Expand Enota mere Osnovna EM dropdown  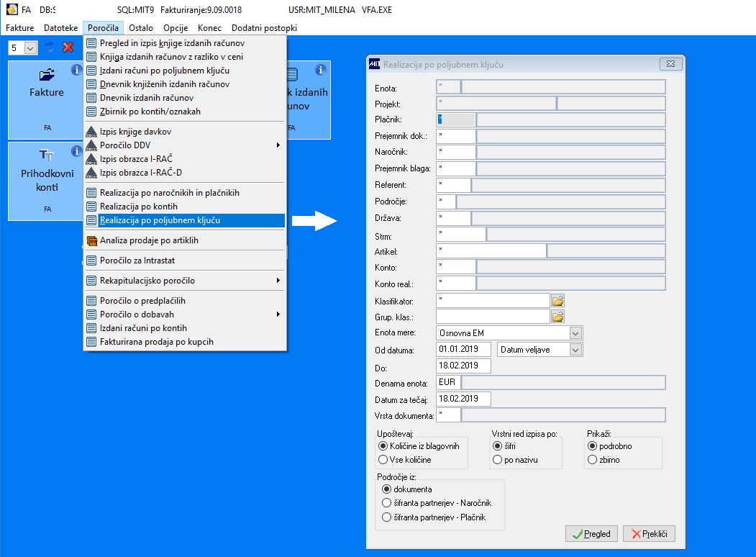(x=575, y=332)
